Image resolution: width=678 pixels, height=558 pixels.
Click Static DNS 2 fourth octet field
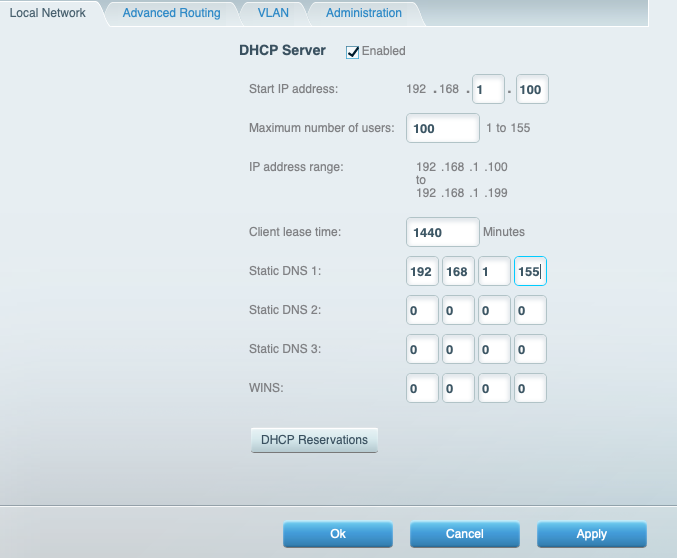point(530,310)
